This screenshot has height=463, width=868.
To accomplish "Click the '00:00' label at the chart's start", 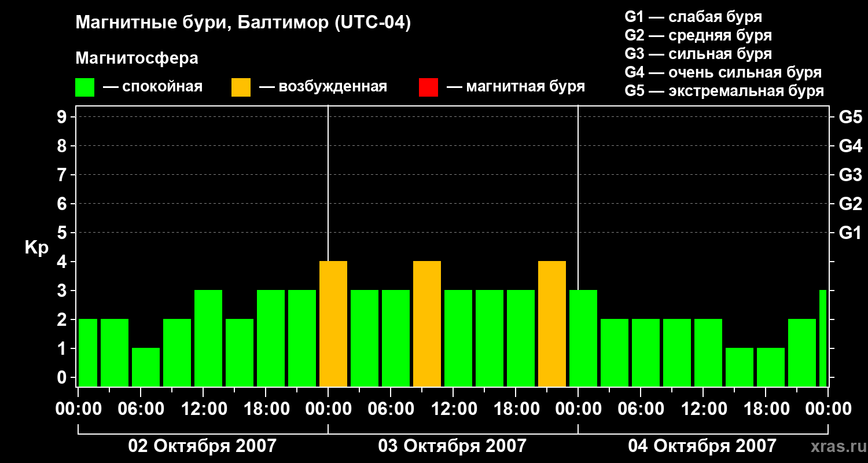I will click(x=78, y=409).
